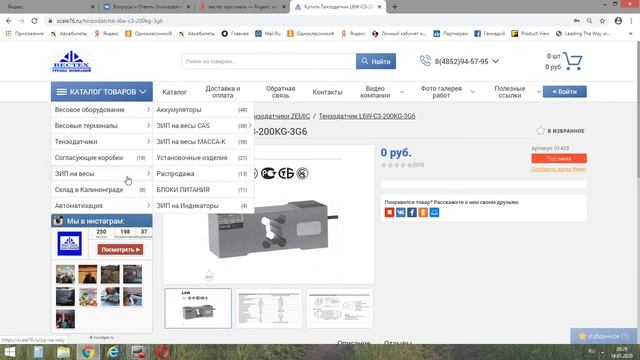Expand Весовые терминалы category

pyautogui.click(x=102, y=126)
